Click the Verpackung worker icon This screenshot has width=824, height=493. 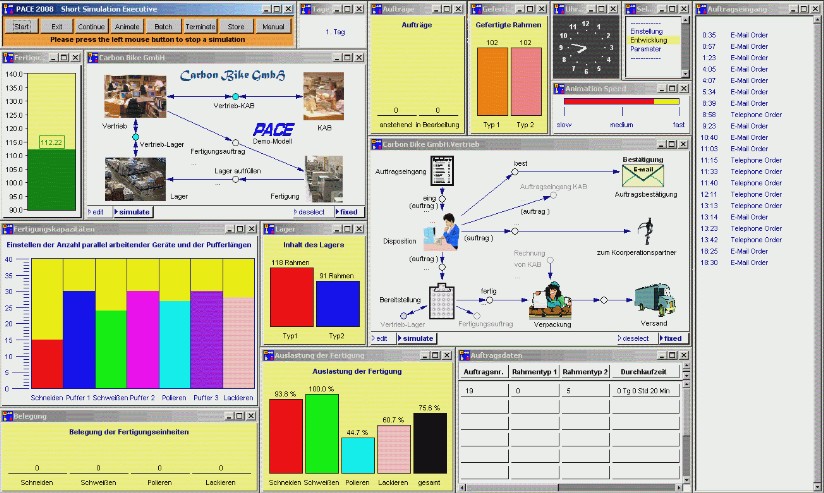550,301
